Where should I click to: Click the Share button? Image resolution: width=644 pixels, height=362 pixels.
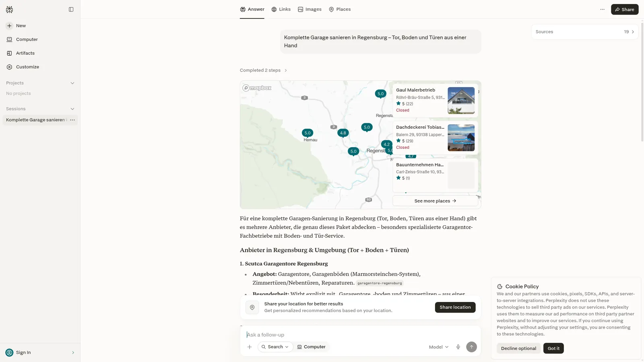[625, 9]
